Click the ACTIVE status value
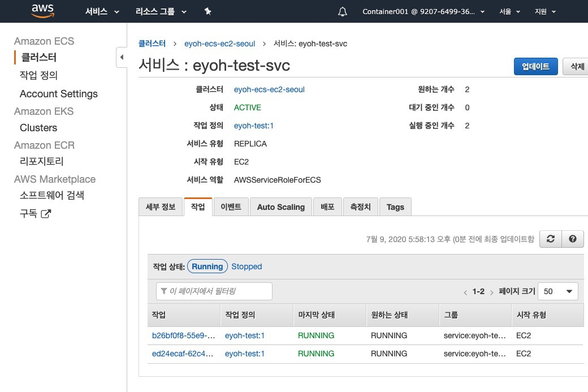588x392 pixels. [248, 107]
